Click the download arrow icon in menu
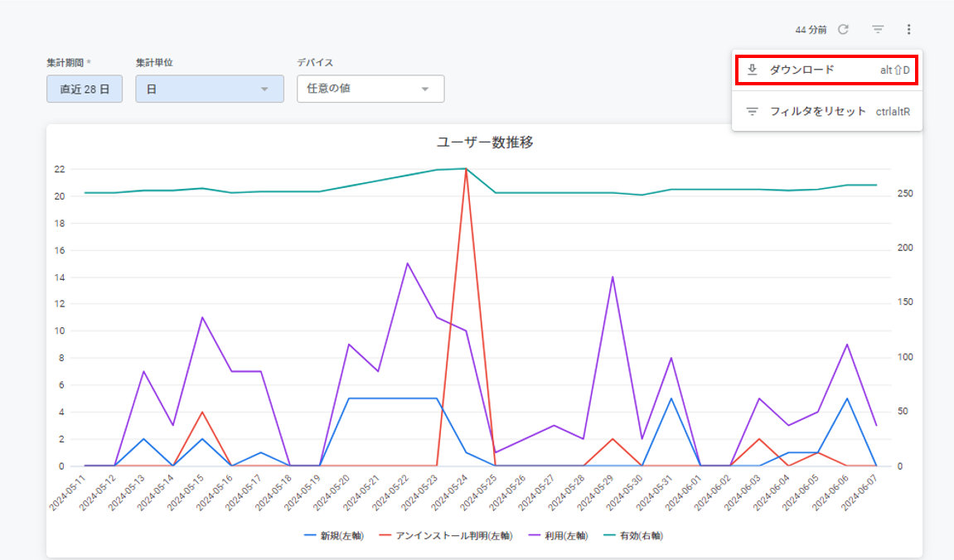The width and height of the screenshot is (954, 560). click(x=752, y=70)
